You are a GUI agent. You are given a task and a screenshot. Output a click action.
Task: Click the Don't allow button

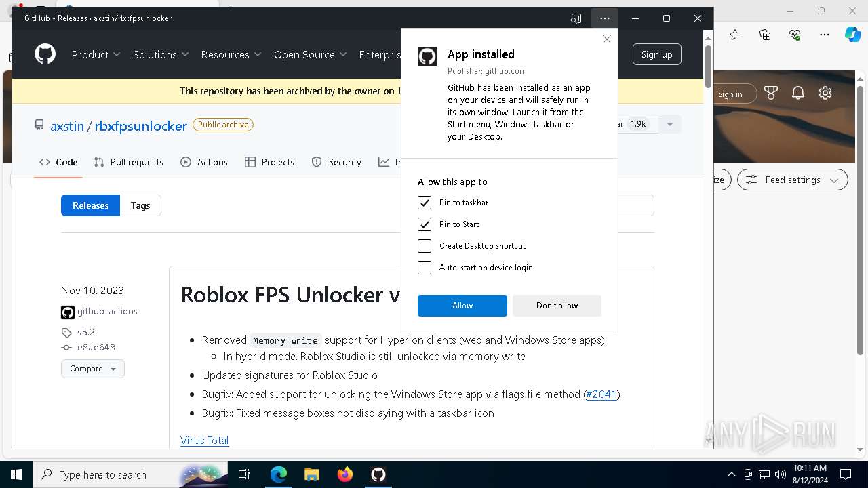[557, 306]
